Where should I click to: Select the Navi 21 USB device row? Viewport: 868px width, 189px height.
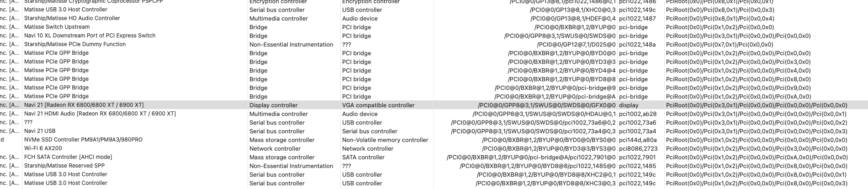pos(40,131)
